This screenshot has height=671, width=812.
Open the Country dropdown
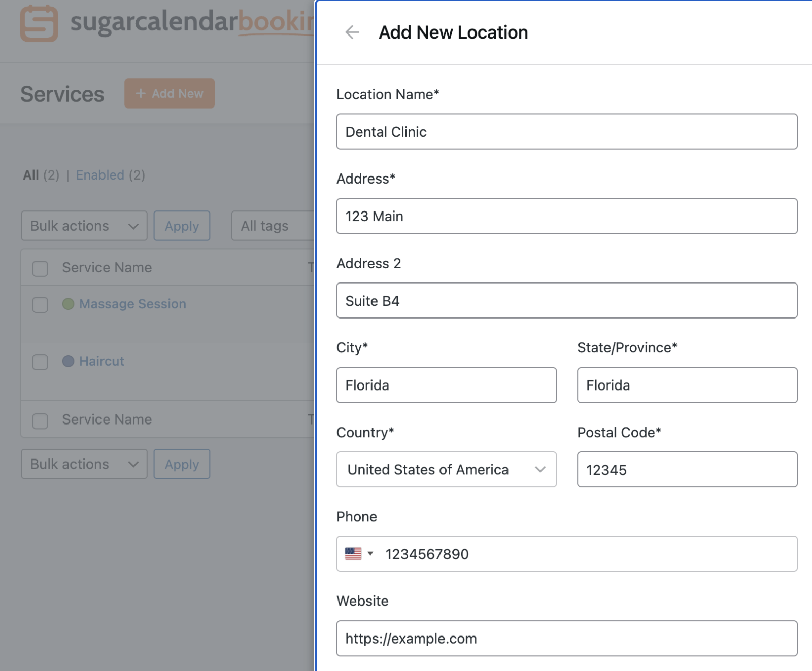(x=446, y=470)
